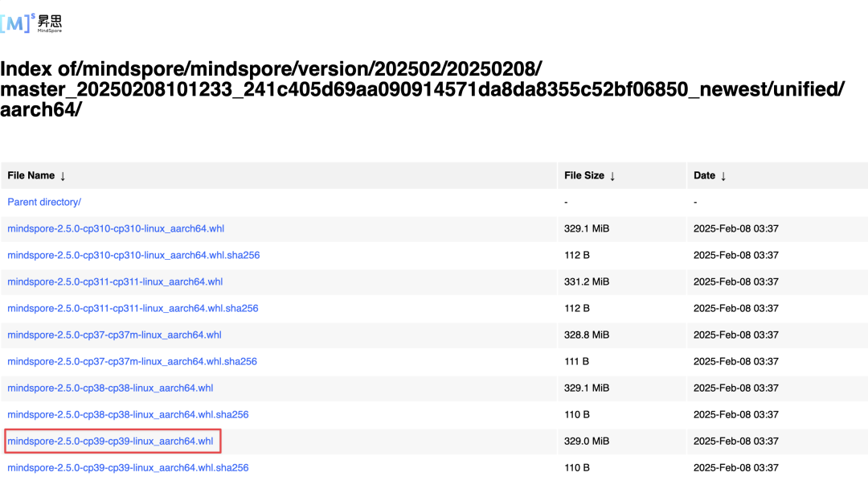Select the 110 B size of cp38 sha256
This screenshot has width=868, height=497.
(x=577, y=415)
